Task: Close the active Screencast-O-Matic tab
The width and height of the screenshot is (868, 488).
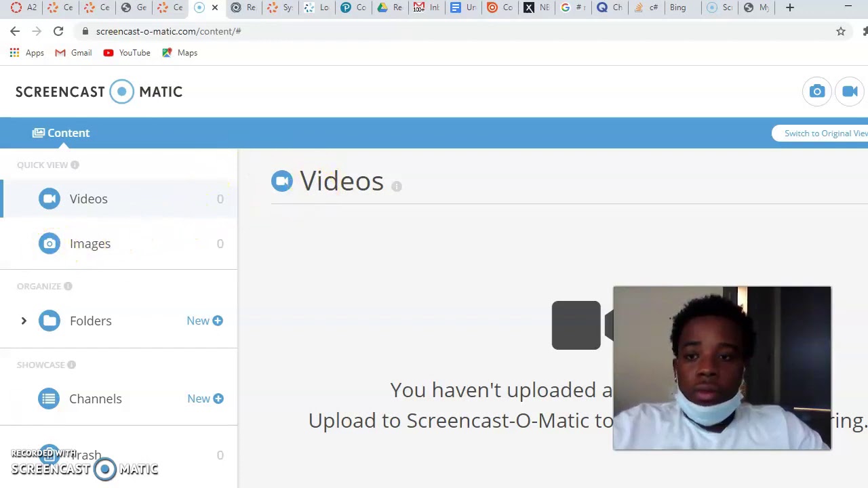Action: pyautogui.click(x=215, y=7)
